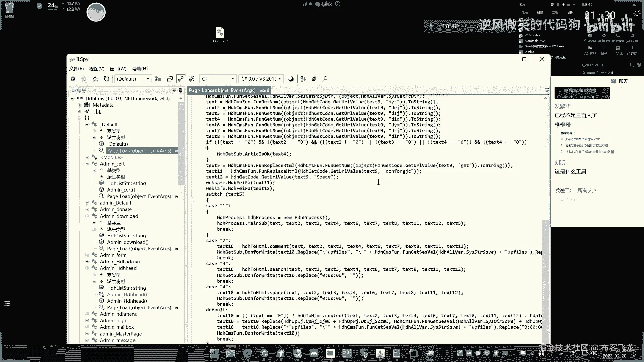This screenshot has height=362, width=644.
Task: Open the C# language dropdown
Action: [218, 79]
